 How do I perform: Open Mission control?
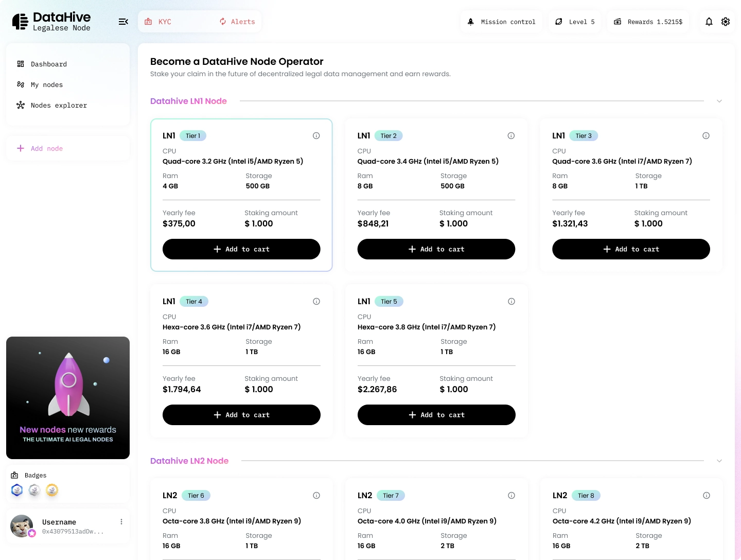pos(502,22)
